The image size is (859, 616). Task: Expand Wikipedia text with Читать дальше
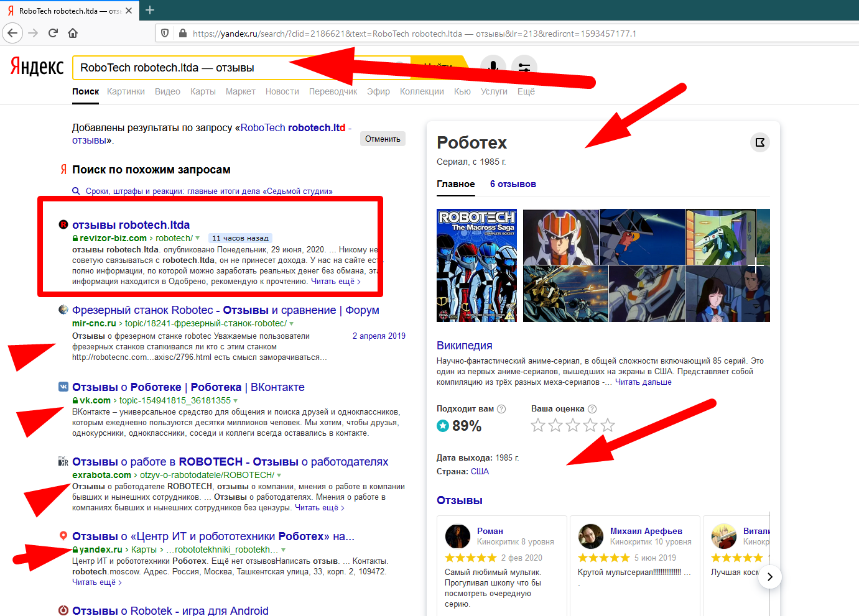click(x=643, y=382)
